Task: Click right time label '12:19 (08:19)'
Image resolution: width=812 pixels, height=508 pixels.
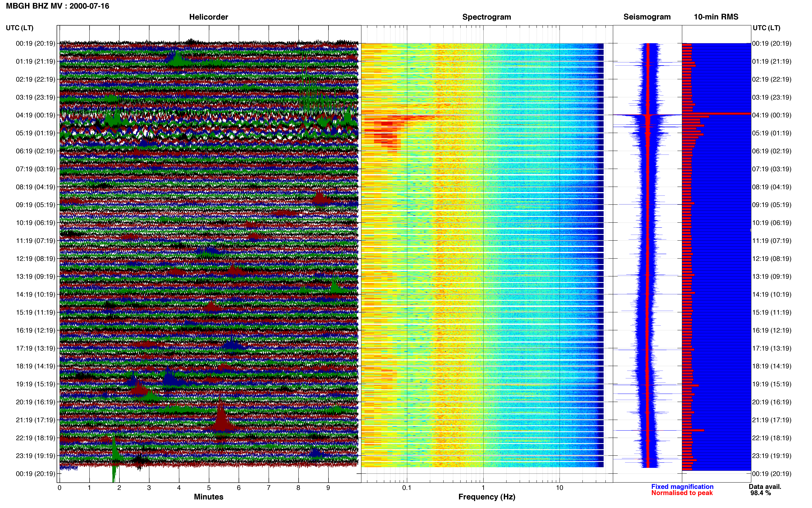Action: [772, 259]
